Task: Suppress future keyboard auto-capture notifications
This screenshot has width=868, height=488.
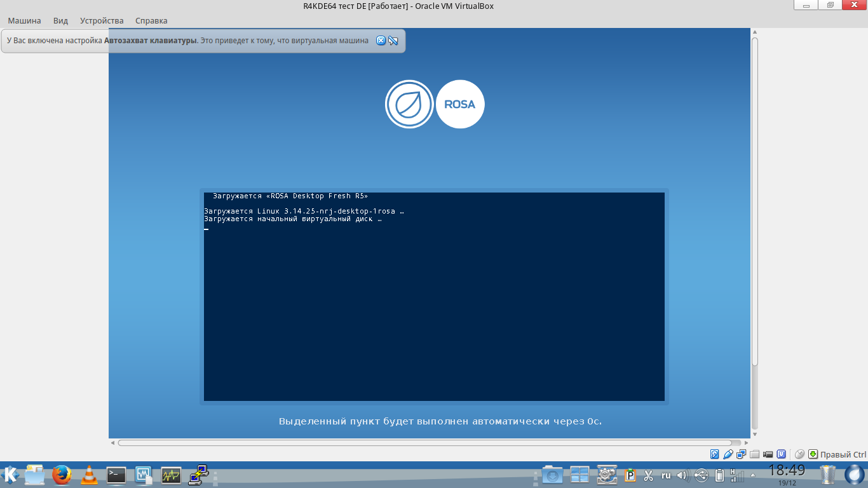Action: [x=393, y=41]
